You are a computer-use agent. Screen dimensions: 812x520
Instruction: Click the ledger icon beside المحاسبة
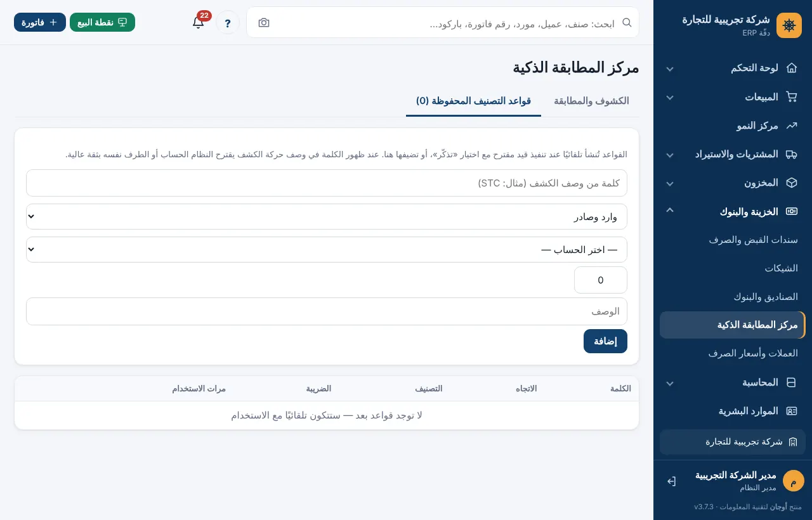point(791,382)
